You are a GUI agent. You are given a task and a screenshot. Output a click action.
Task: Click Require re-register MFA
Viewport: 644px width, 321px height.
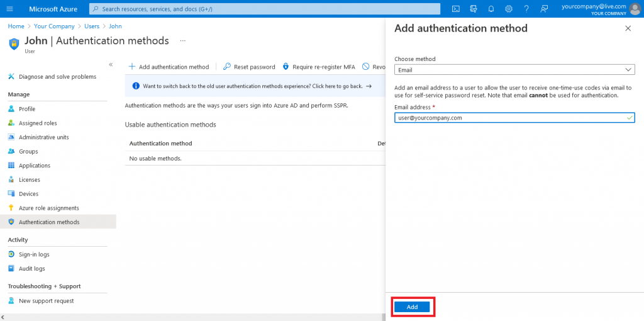pyautogui.click(x=318, y=67)
